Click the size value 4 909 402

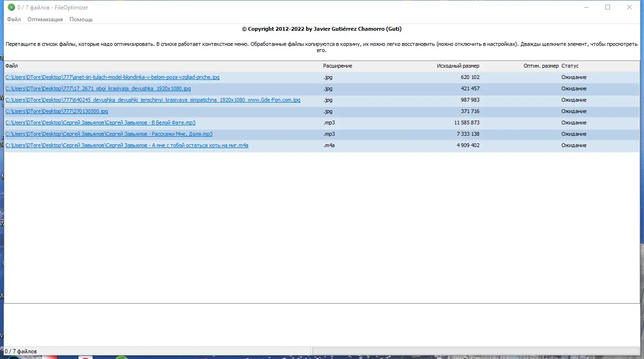(468, 145)
